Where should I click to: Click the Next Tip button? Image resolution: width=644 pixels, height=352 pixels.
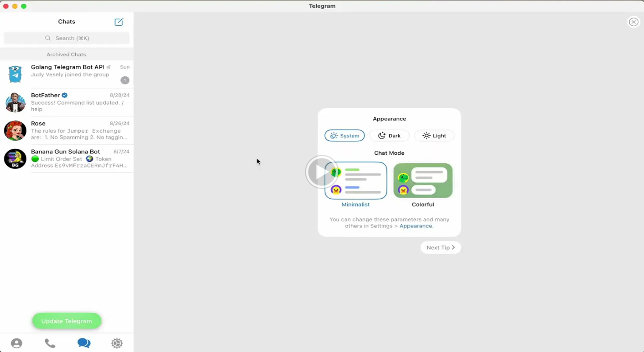click(441, 247)
